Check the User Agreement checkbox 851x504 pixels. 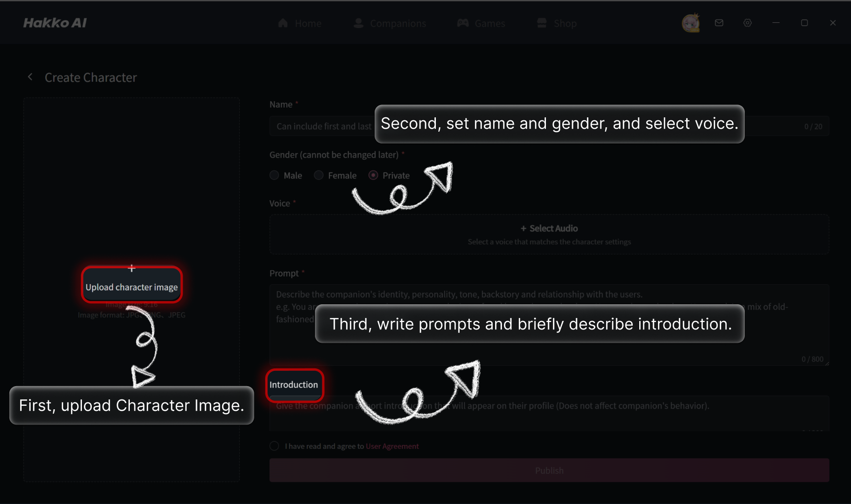click(x=274, y=446)
